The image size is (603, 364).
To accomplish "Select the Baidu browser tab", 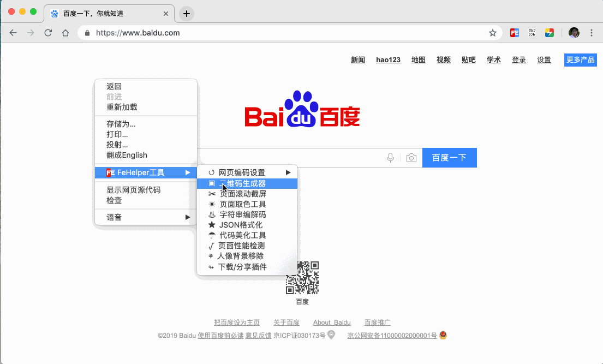I will coord(109,14).
